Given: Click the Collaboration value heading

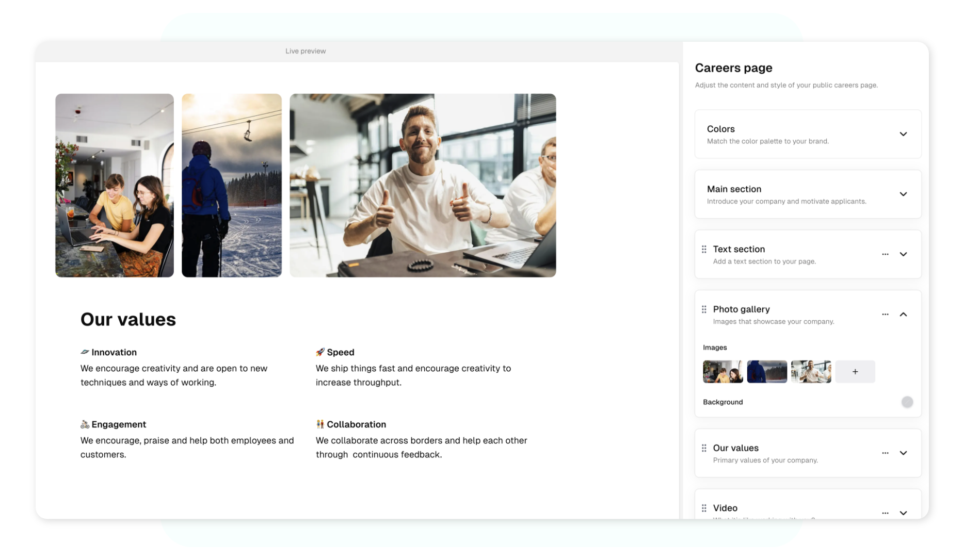Looking at the screenshot, I should (x=356, y=424).
